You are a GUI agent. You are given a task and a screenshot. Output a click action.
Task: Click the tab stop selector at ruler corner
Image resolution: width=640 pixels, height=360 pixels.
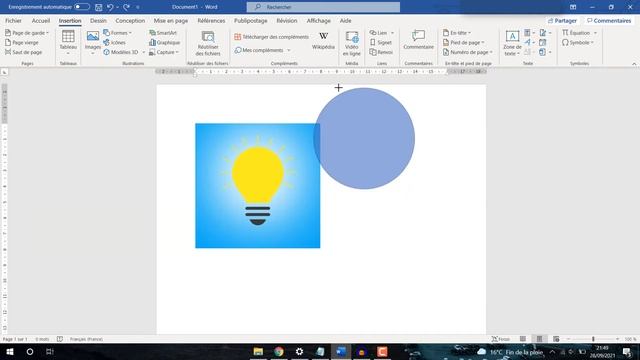4,72
